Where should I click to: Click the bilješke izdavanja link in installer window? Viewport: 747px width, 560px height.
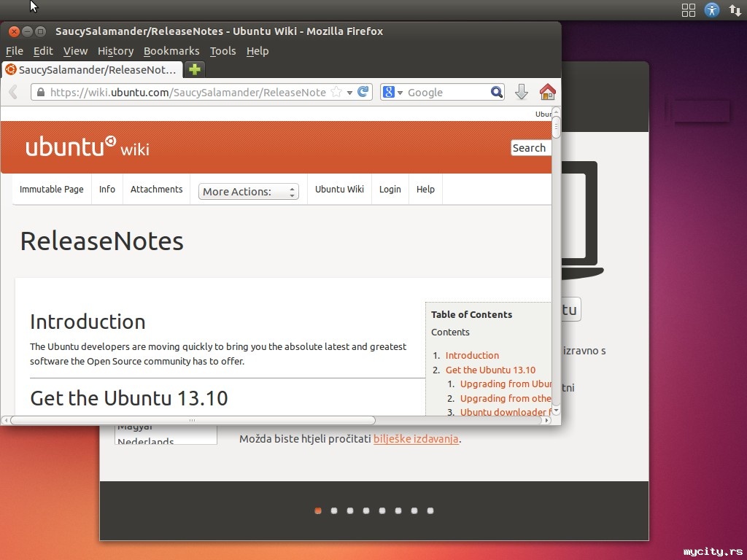click(416, 438)
